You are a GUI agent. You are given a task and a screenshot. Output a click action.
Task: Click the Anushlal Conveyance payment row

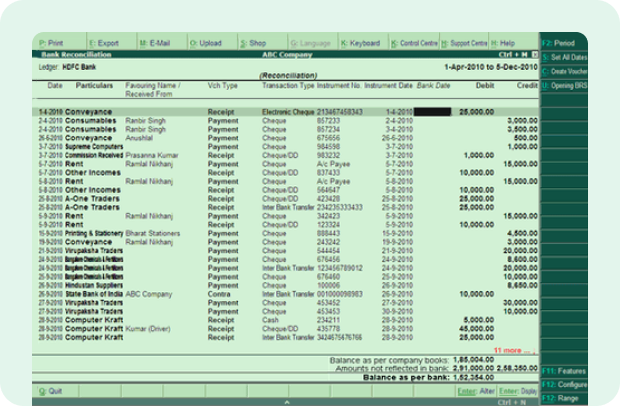click(285, 138)
